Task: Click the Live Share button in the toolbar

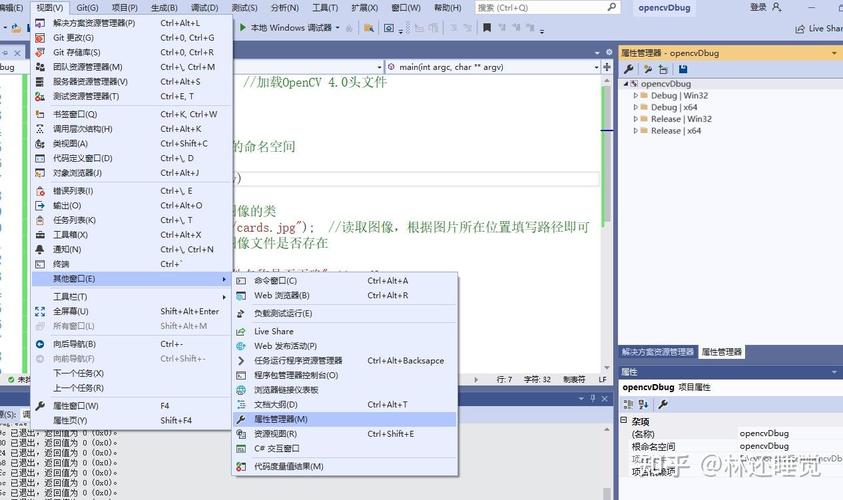Action: pyautogui.click(x=818, y=28)
